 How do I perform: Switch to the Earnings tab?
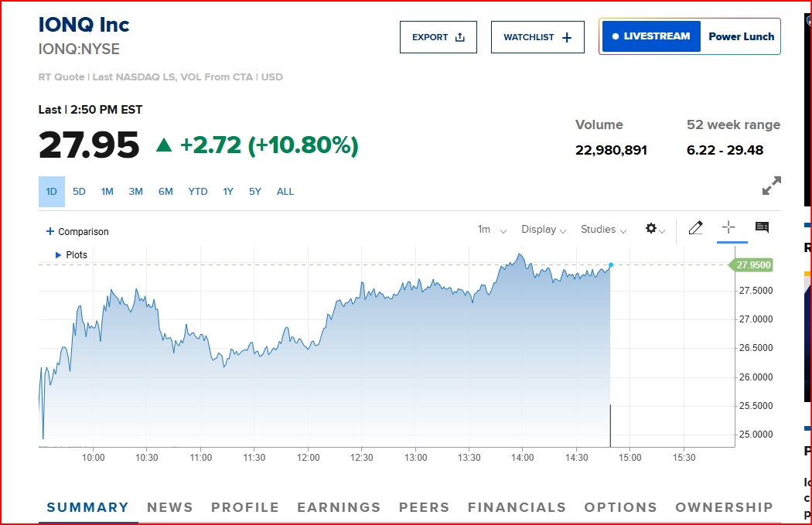click(x=339, y=507)
